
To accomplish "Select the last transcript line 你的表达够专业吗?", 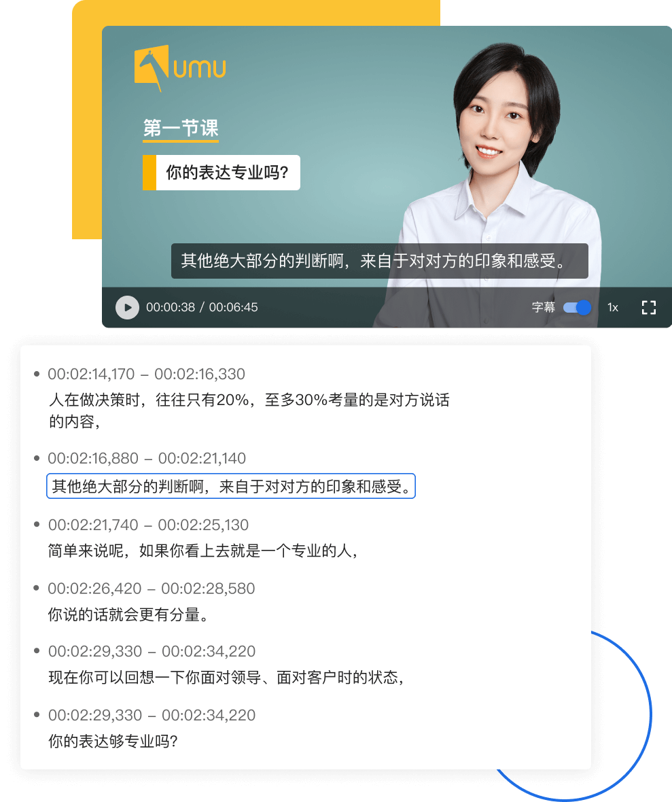I will [x=113, y=742].
